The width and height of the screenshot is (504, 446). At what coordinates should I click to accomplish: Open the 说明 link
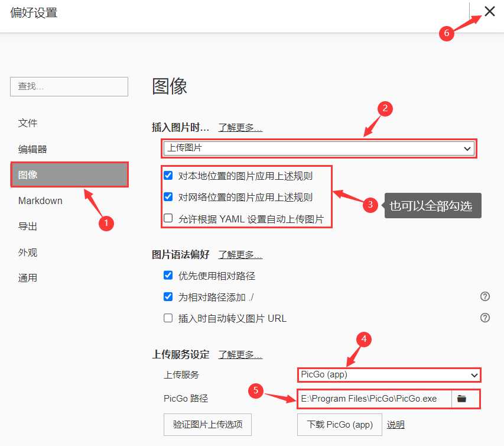click(396, 425)
